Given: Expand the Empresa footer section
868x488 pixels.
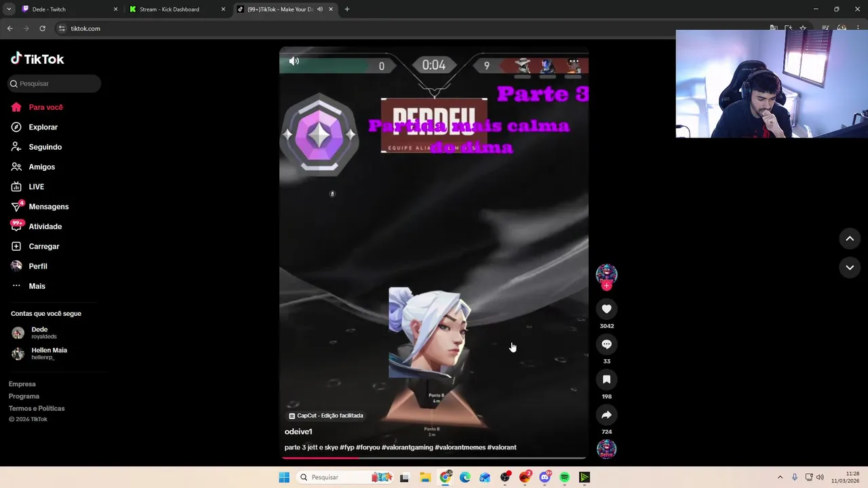Looking at the screenshot, I should pyautogui.click(x=22, y=384).
